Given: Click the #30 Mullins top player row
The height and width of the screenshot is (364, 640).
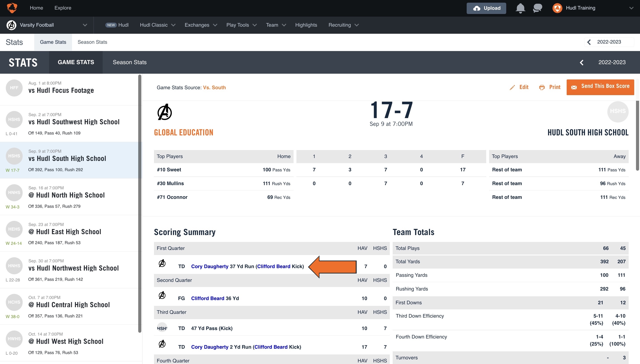Looking at the screenshot, I should tap(224, 184).
